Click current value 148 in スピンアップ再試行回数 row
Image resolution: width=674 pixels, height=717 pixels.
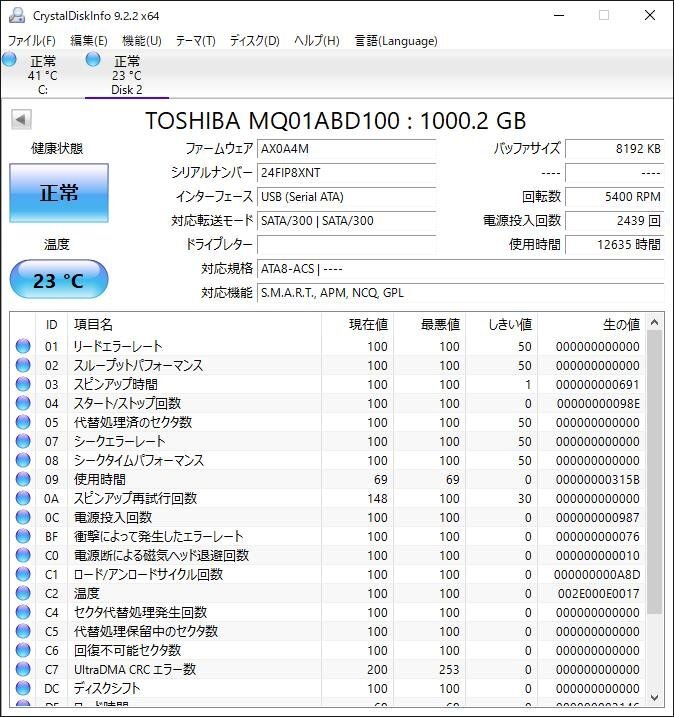[x=377, y=498]
